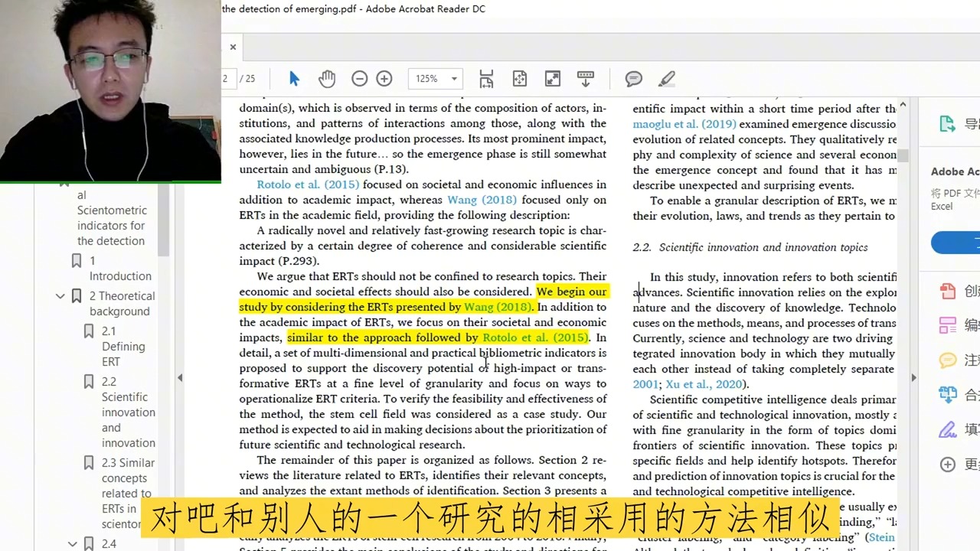Click the fit one full page icon
Screen dimensions: 980x551
[x=519, y=79]
